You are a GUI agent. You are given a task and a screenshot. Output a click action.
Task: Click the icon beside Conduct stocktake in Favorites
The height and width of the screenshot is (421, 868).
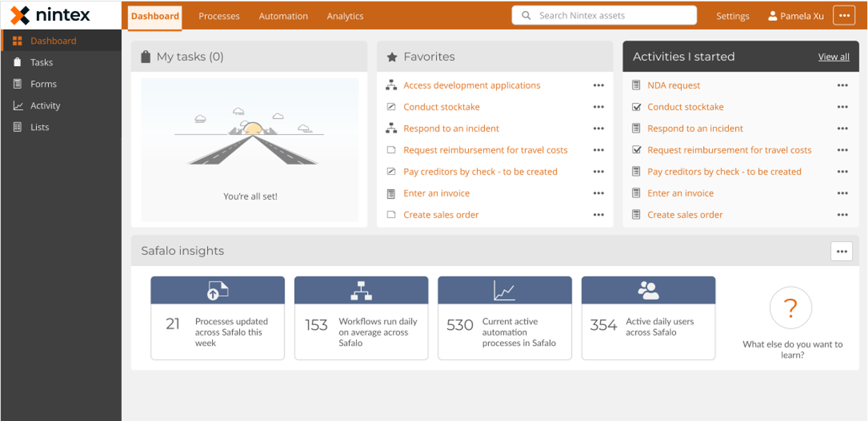click(391, 107)
